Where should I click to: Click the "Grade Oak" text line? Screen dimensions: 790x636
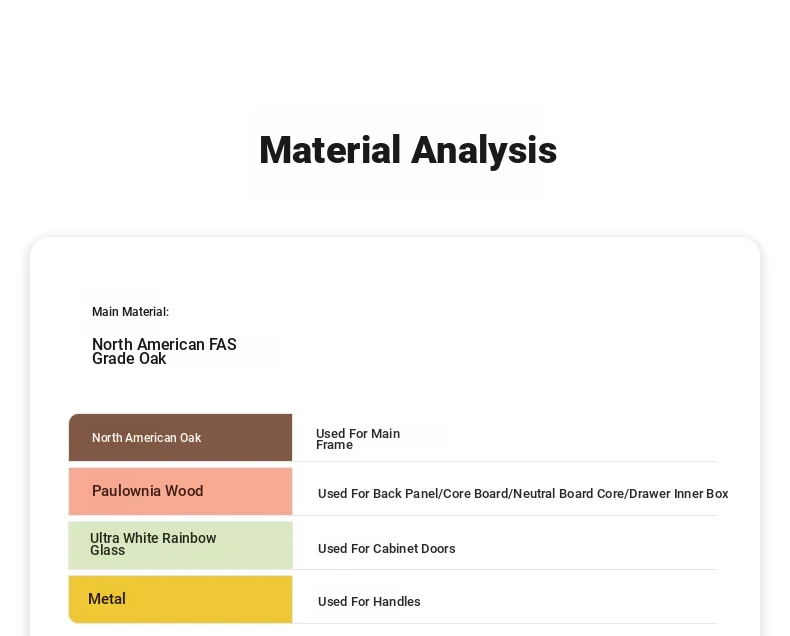click(x=129, y=359)
